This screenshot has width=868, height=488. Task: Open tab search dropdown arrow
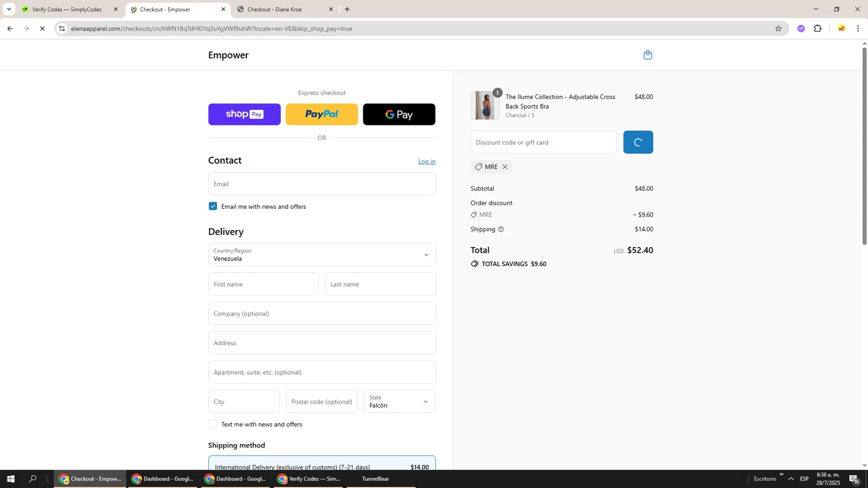point(9,9)
